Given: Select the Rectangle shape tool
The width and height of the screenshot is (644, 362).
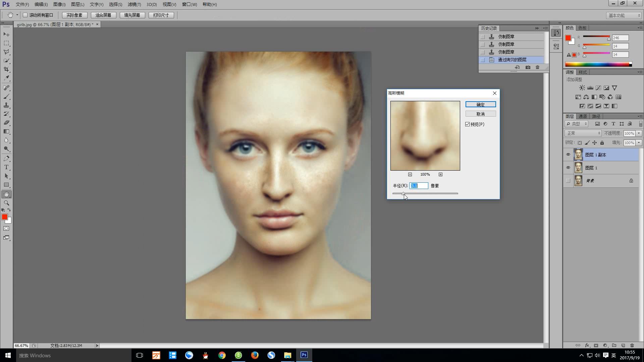Looking at the screenshot, I should click(6, 185).
